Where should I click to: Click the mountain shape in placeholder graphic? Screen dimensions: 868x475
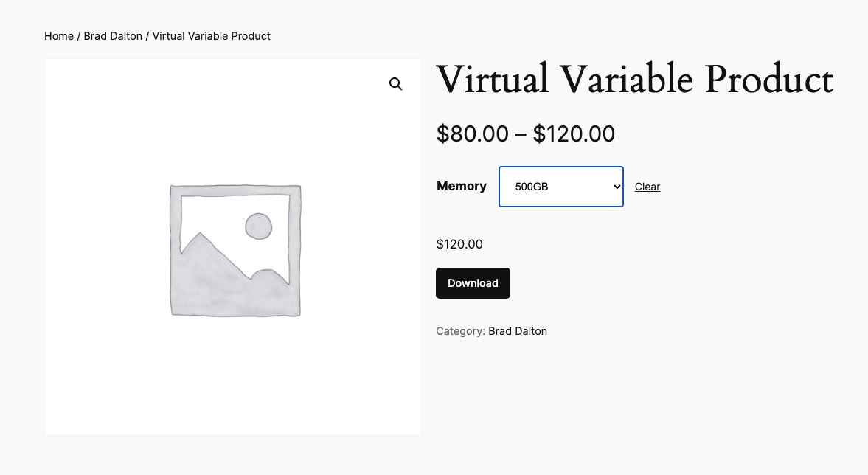pos(214,273)
